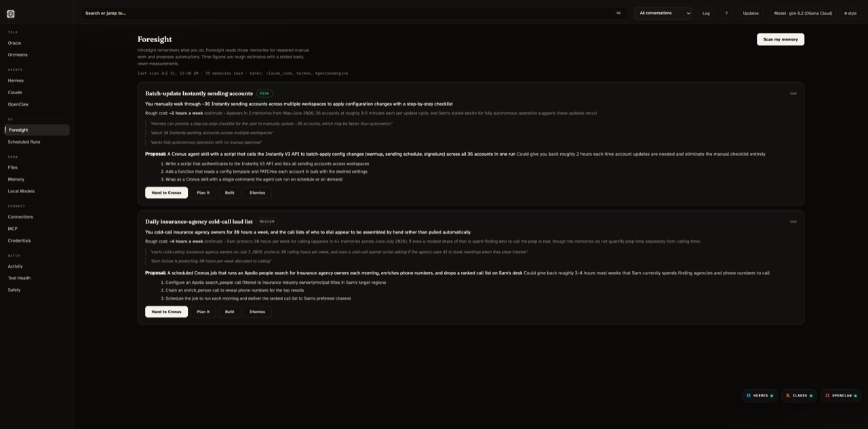Expand the All conversations dropdown
Viewport: 868px width, 429px height.
point(663,13)
